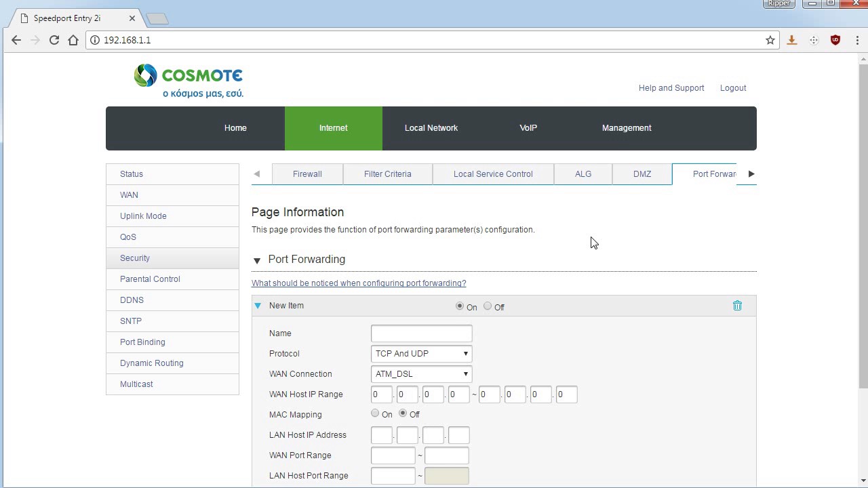This screenshot has width=868, height=488.
Task: Switch to the Filter Criteria tab
Action: coord(388,174)
